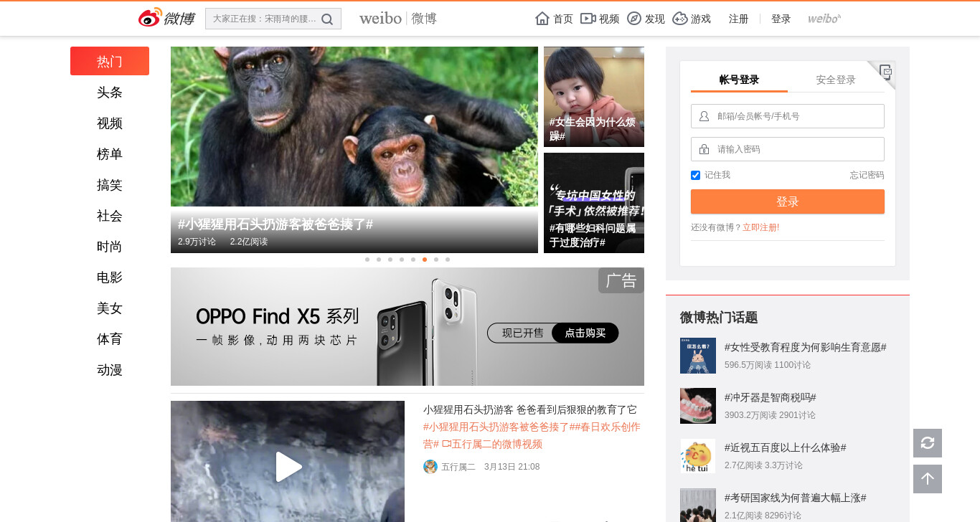Click 注册 in the top navigation

coord(738,19)
